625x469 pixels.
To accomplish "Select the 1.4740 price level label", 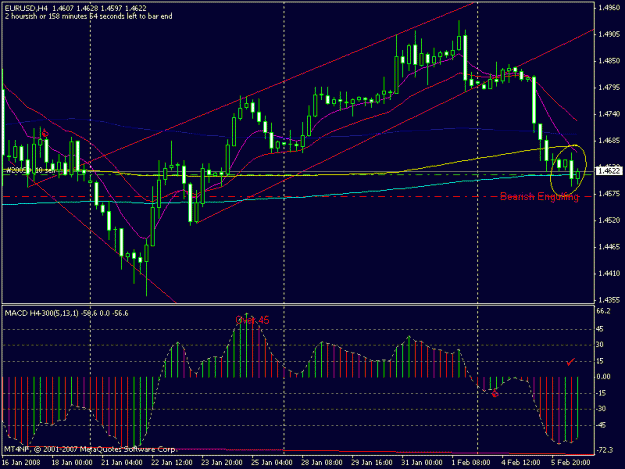I will 609,114.
